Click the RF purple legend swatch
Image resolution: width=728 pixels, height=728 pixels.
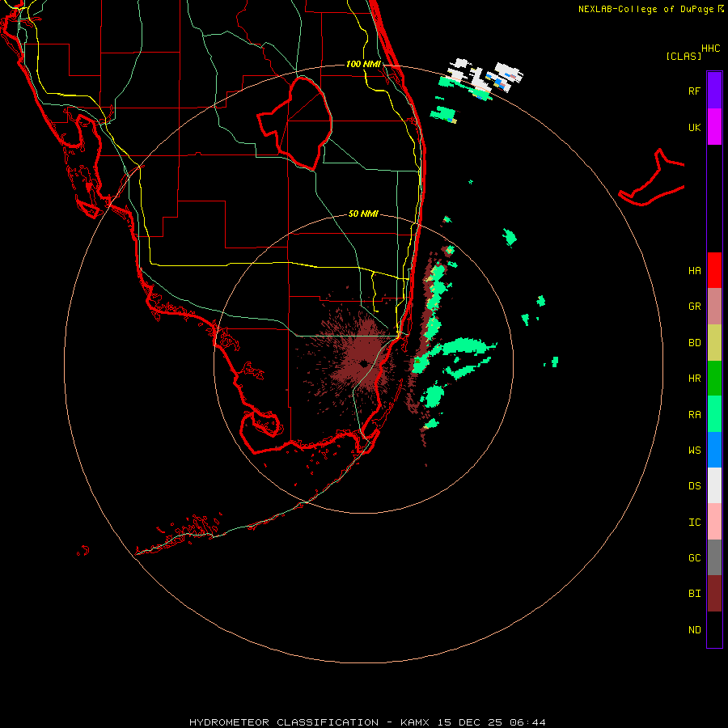(x=714, y=91)
